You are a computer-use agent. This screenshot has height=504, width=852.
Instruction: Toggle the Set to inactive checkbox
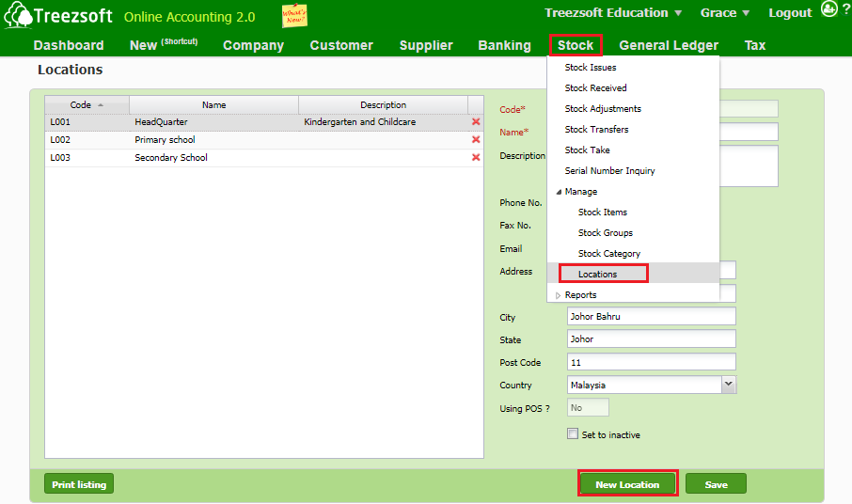click(573, 434)
